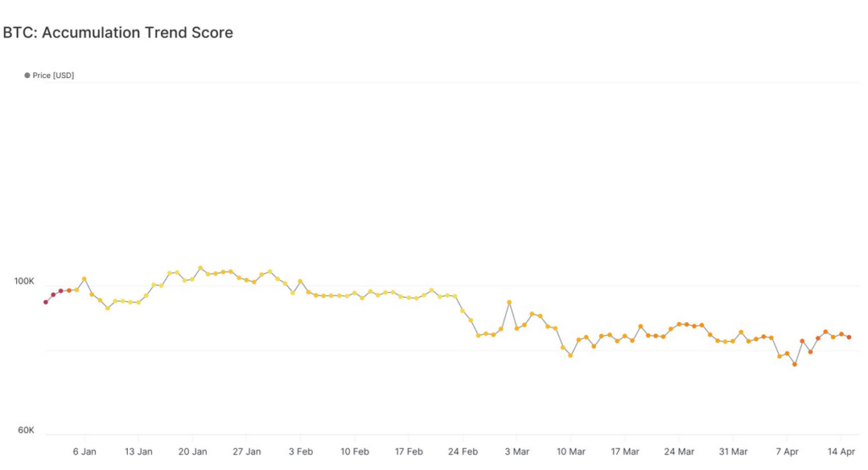This screenshot has height=470, width=868.
Task: Select the 6 Jan x-axis label
Action: click(x=84, y=451)
